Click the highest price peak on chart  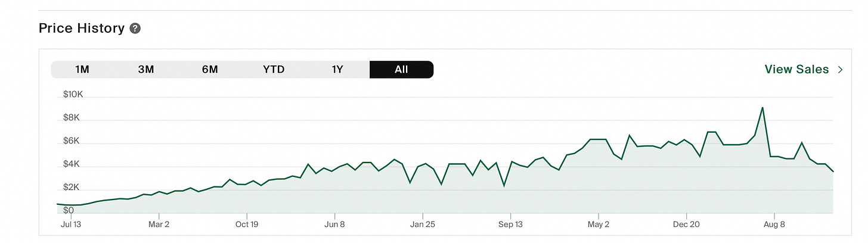tap(762, 108)
